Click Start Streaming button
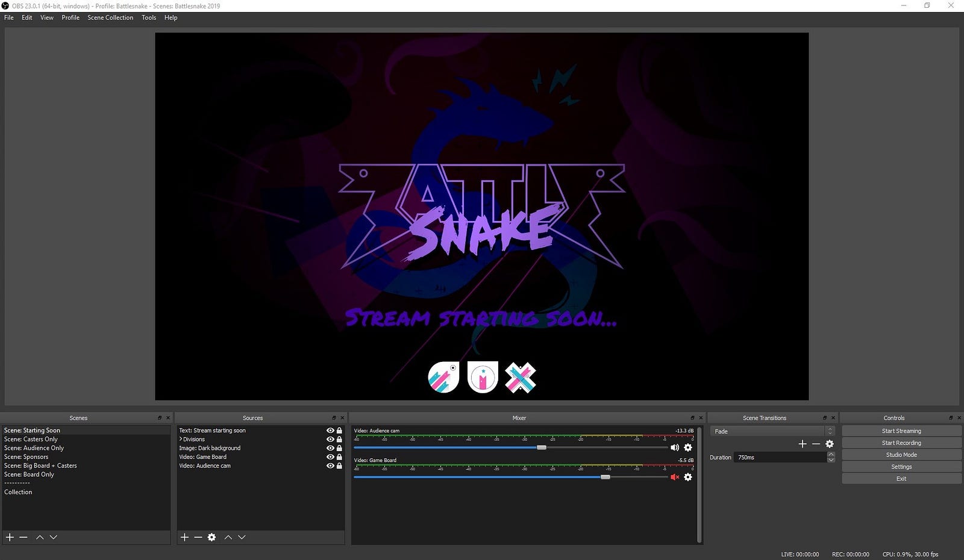The height and width of the screenshot is (560, 964). pos(901,431)
